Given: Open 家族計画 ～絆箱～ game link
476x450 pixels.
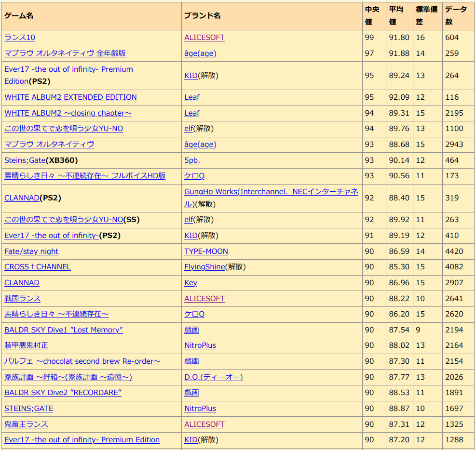Looking at the screenshot, I should [x=68, y=377].
